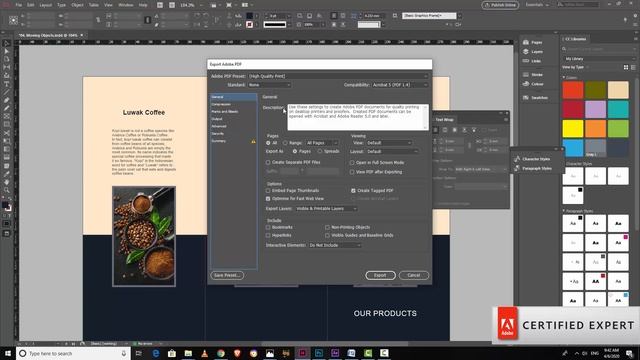Enable View PDF after Exporting
Viewport: 640px width, 360px height.
(352, 172)
